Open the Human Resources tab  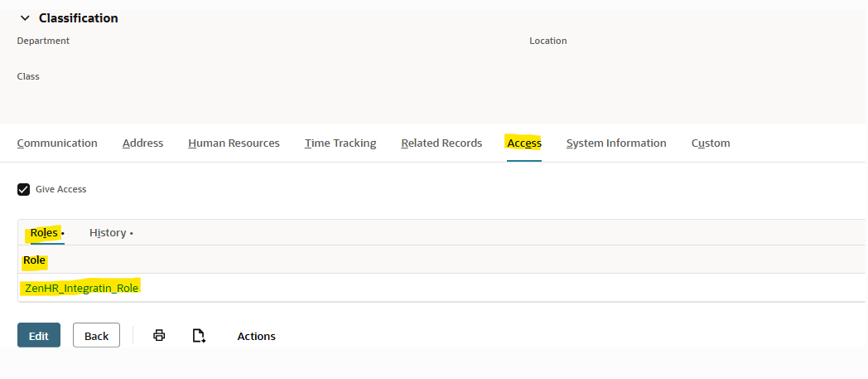(x=234, y=143)
